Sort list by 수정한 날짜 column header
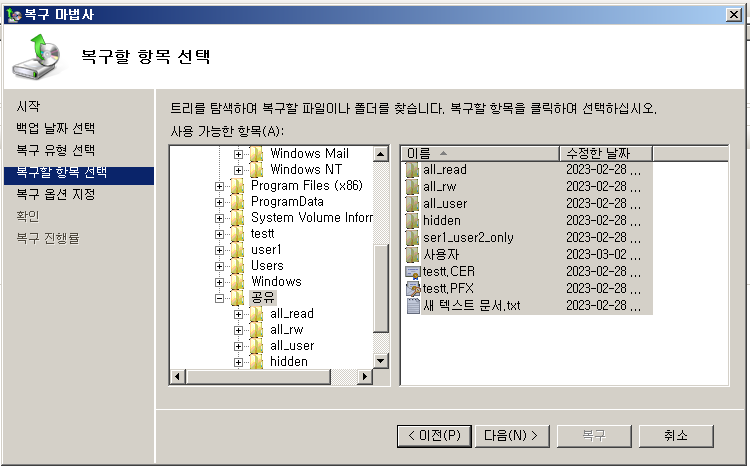 [x=606, y=153]
